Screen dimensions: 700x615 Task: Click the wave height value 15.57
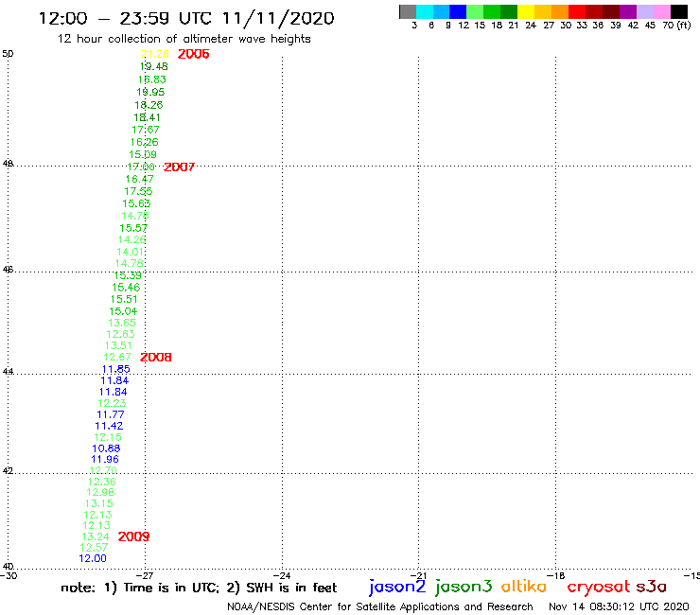[133, 228]
